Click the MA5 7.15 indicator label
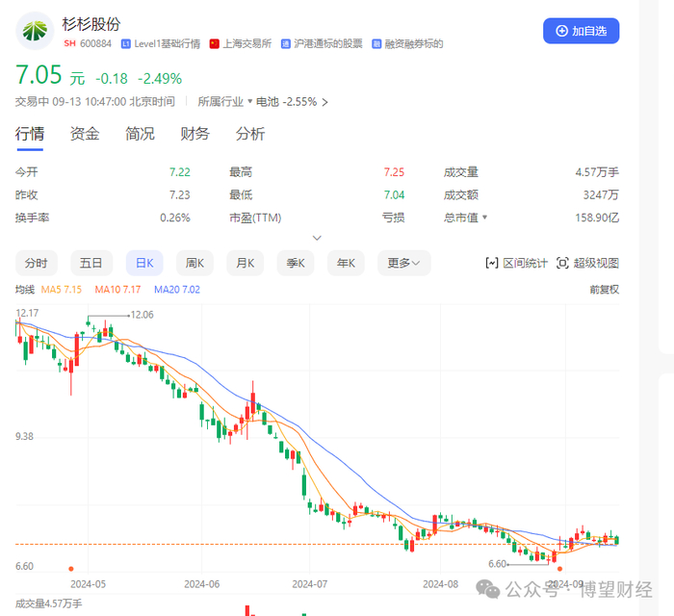Viewport: 674px width, 616px height. [61, 290]
